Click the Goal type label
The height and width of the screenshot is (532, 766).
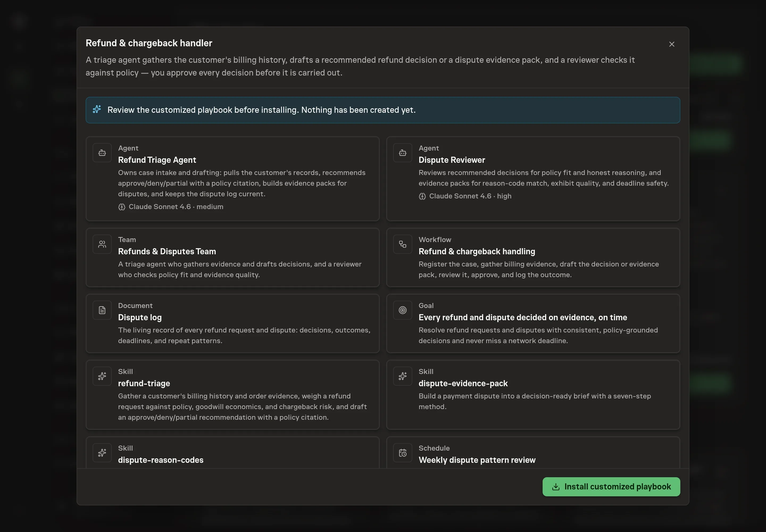[426, 306]
